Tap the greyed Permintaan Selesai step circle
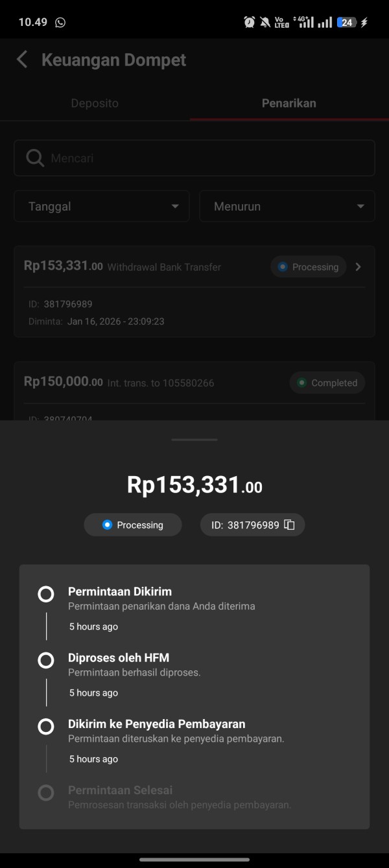This screenshot has width=389, height=868. 46,792
